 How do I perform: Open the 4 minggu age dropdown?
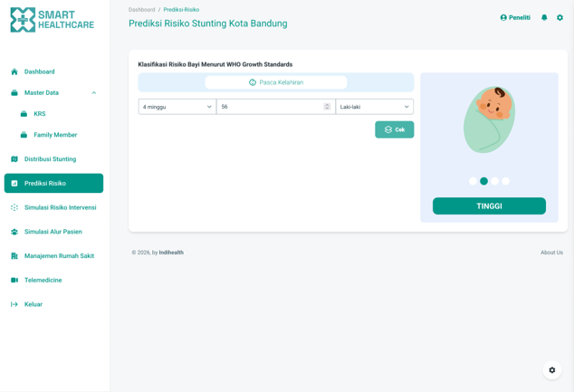(x=177, y=107)
